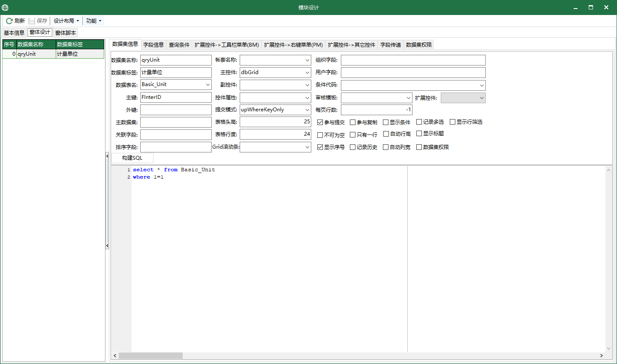Click SQL line 'select * from Basic_Unit'

[174, 170]
